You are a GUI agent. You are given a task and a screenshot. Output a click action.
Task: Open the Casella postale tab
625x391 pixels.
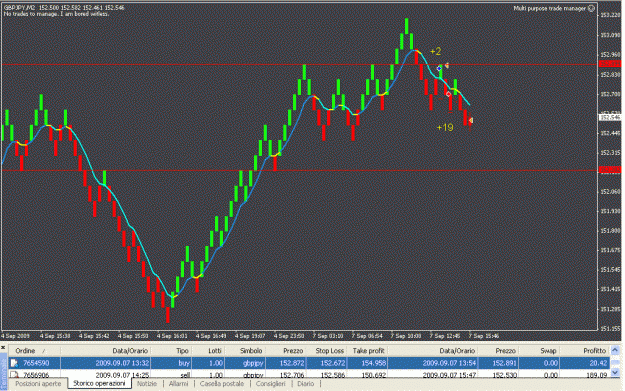click(222, 384)
